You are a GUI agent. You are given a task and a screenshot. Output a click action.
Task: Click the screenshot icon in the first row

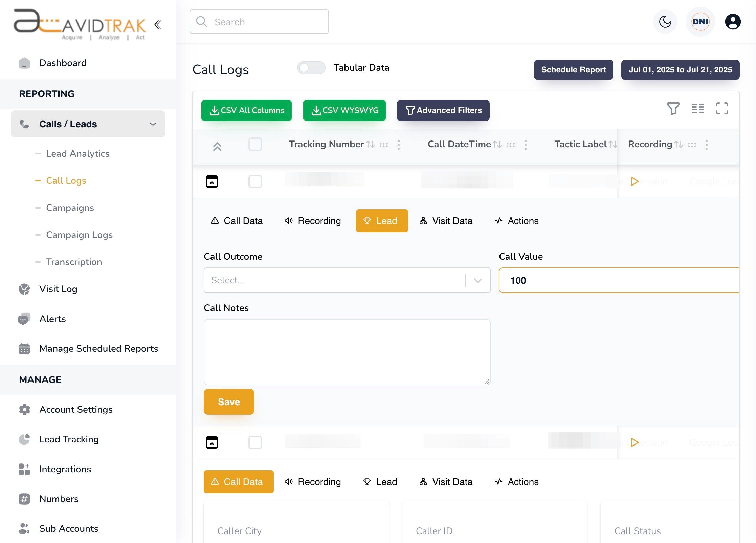coord(212,181)
